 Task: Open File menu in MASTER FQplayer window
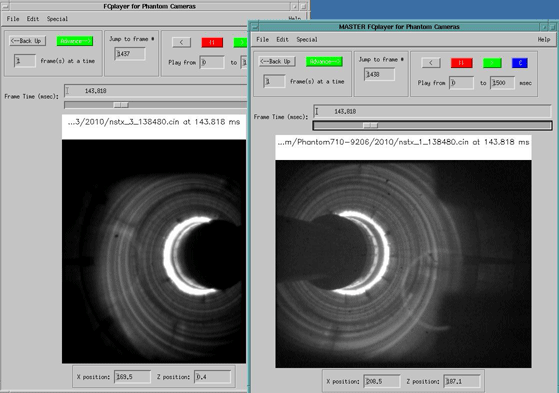pyautogui.click(x=262, y=40)
